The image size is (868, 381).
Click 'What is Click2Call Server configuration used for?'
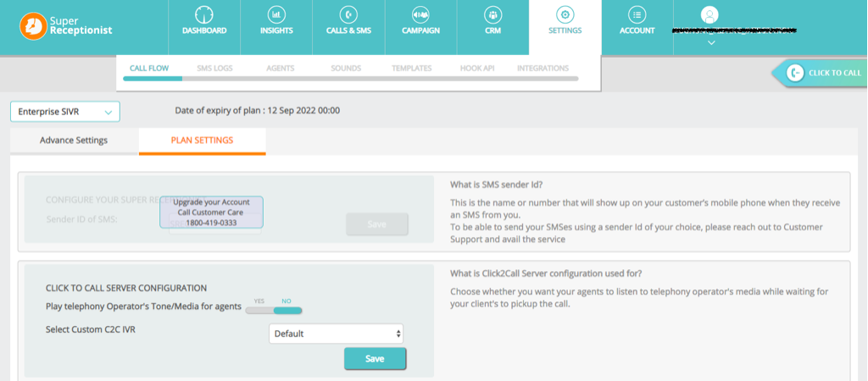point(546,273)
